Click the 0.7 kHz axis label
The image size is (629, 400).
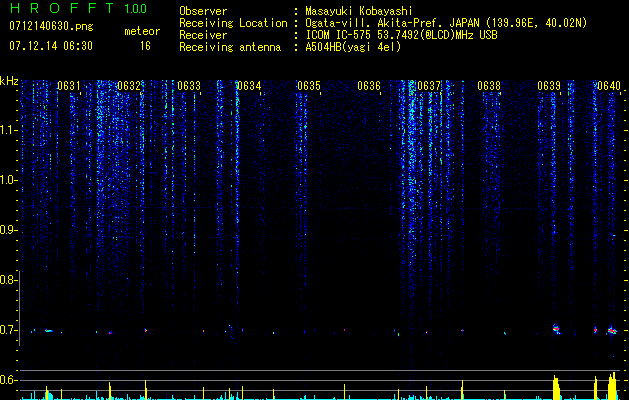pyautogui.click(x=8, y=330)
